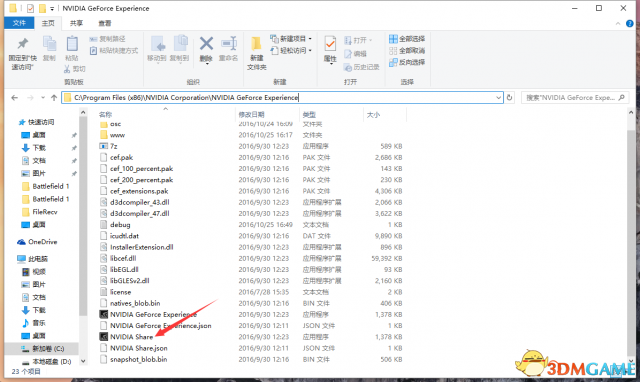The height and width of the screenshot is (382, 640).
Task: Click the blue help question mark icon
Action: point(629,24)
